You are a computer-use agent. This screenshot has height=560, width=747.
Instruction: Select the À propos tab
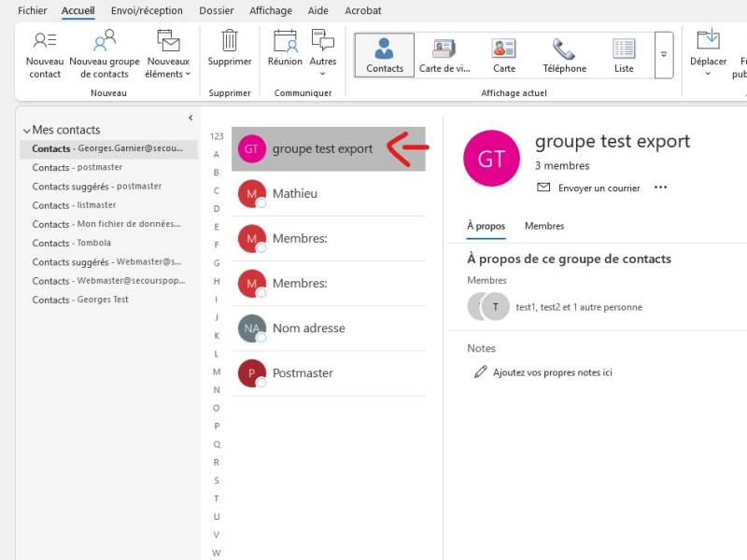click(486, 226)
